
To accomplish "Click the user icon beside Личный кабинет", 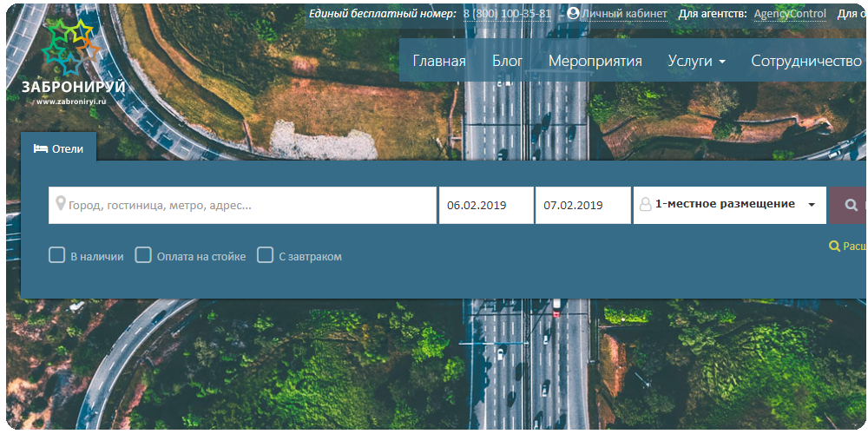I will 573,13.
